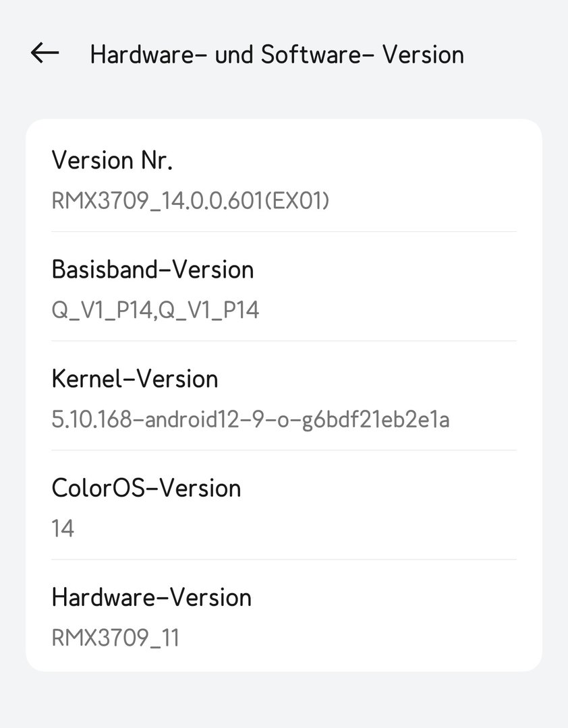The height and width of the screenshot is (728, 568).
Task: Click the divider below the Version Nr. row
Action: point(283,231)
